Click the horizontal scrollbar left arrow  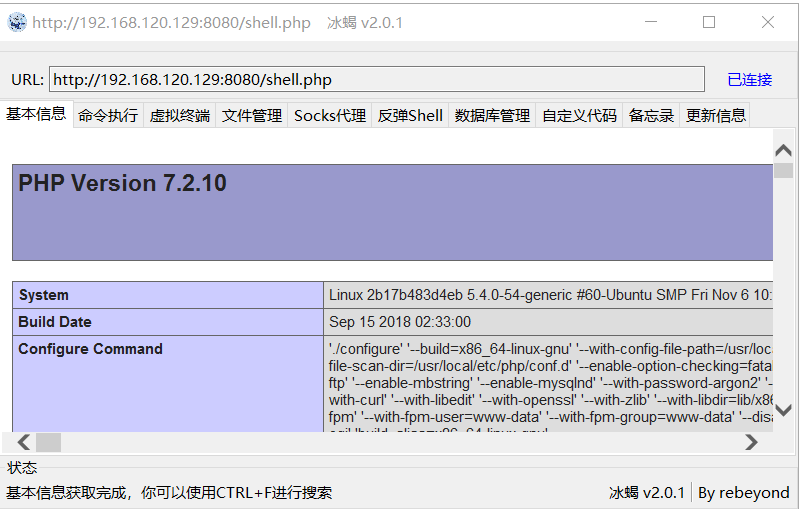[24, 442]
